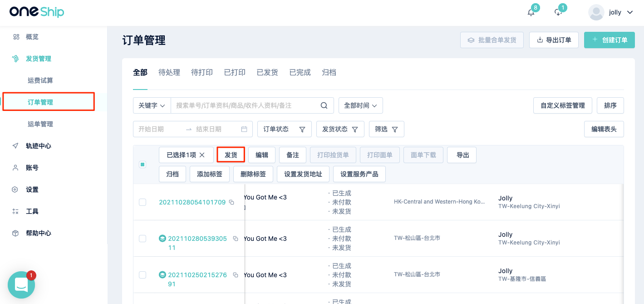
Task: Open the chat support bubble icon
Action: [21, 284]
